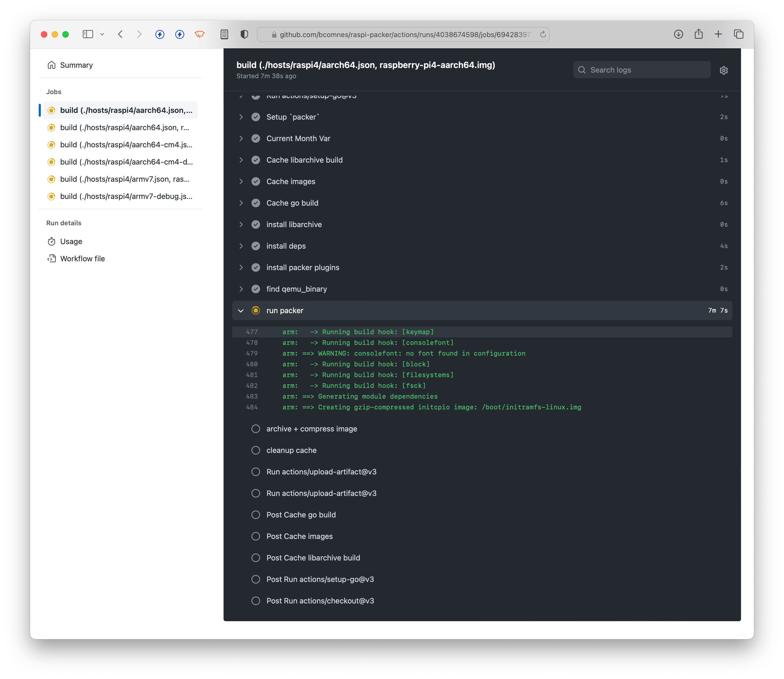Open the Reader view icon
This screenshot has height=679, width=784.
coord(224,34)
